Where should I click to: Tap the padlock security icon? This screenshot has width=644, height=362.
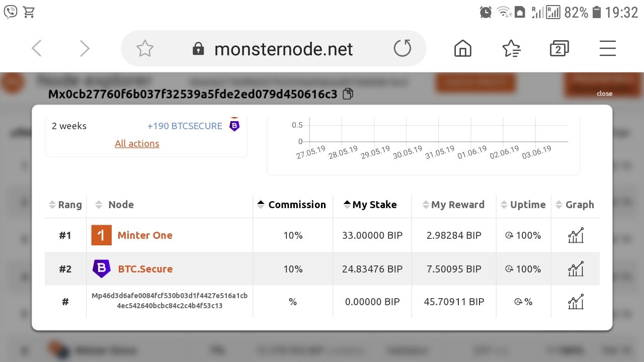tap(198, 49)
